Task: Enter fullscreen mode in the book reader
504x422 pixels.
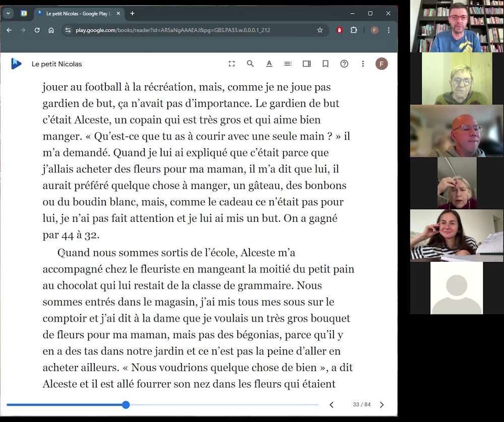Action: (x=231, y=64)
